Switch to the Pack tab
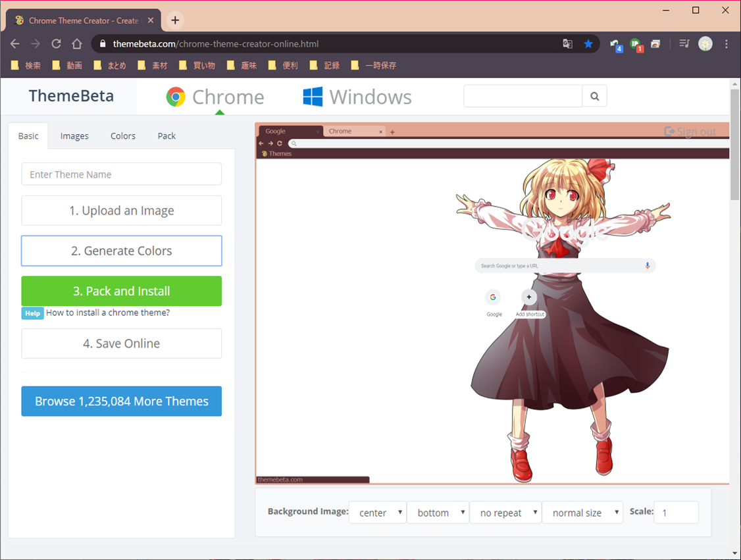 166,136
